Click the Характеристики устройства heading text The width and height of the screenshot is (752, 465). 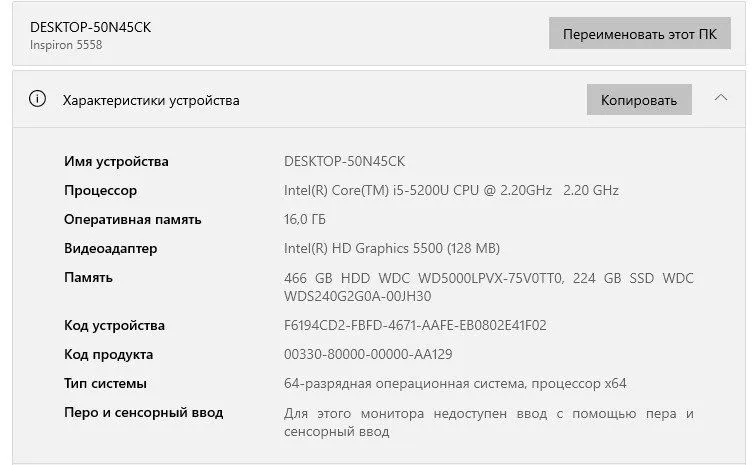pos(151,100)
